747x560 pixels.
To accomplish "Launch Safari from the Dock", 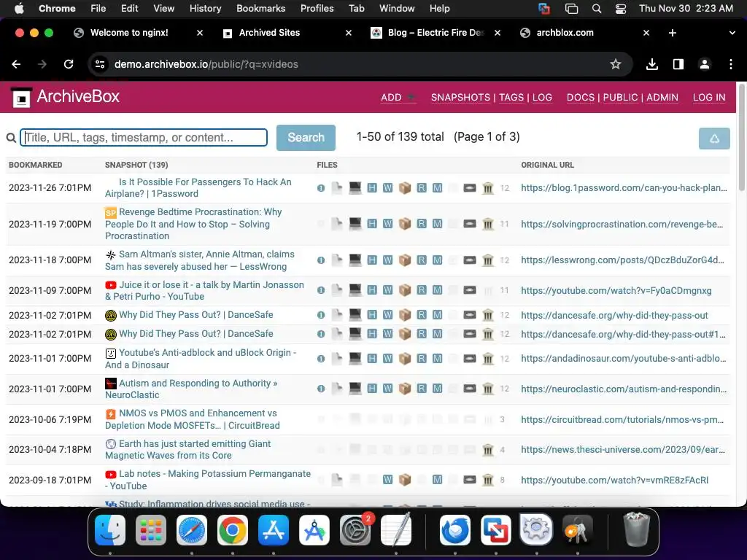I will [x=192, y=530].
